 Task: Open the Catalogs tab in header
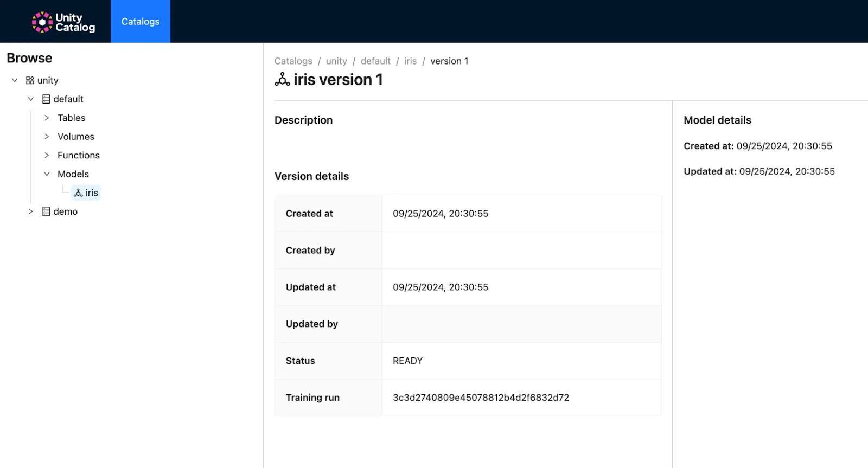[141, 22]
